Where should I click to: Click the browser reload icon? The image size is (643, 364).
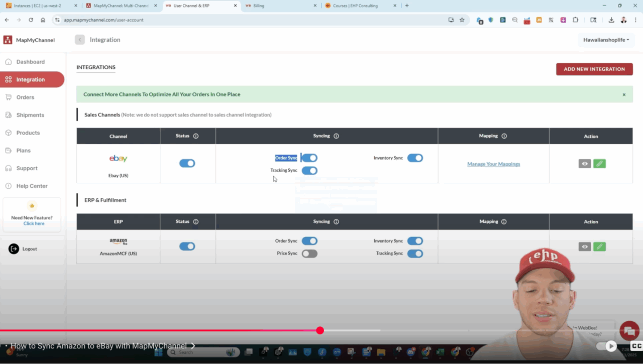(31, 20)
